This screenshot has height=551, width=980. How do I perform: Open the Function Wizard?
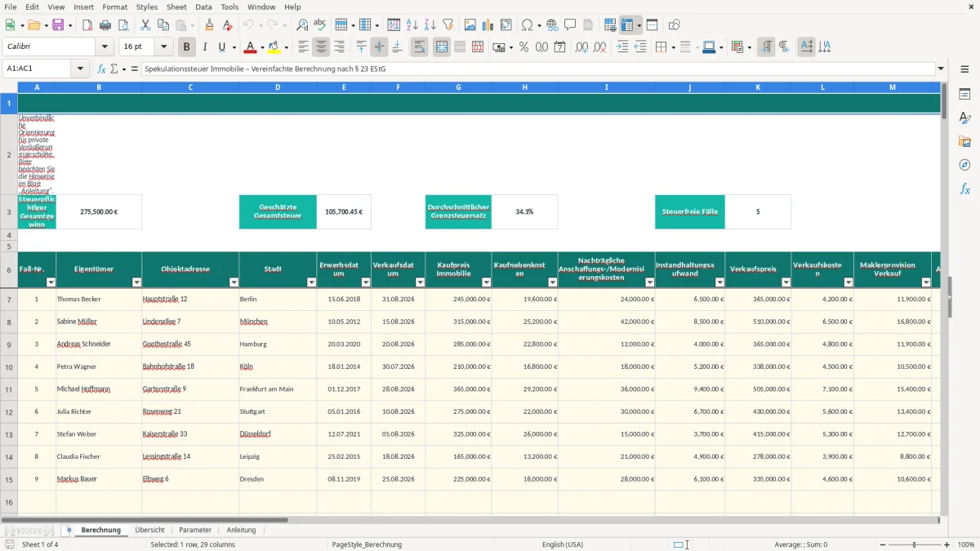coord(102,69)
